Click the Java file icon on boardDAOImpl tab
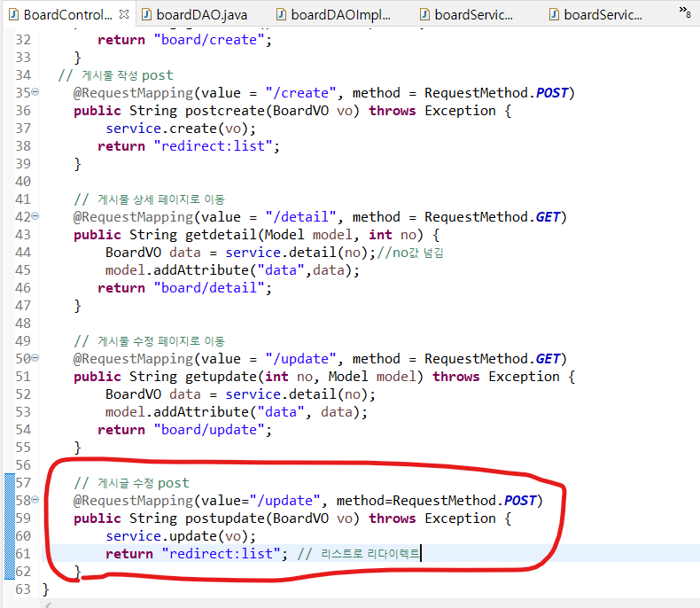This screenshot has height=608, width=700. pyautogui.click(x=281, y=15)
